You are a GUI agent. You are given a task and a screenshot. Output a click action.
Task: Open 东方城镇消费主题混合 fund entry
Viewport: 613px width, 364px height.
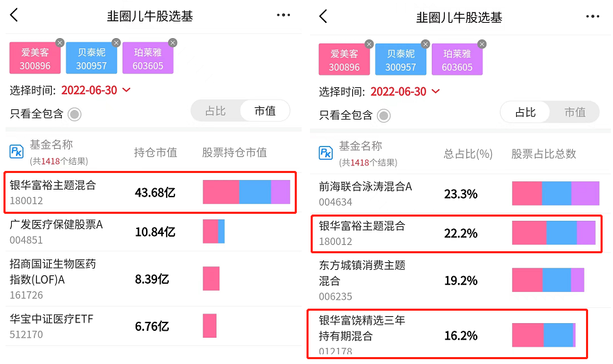(x=460, y=280)
